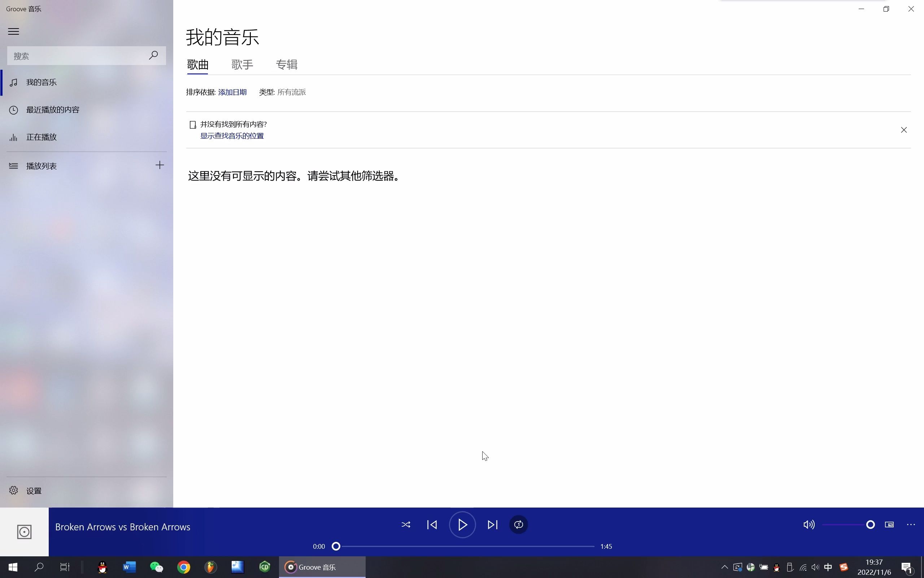This screenshot has height=578, width=924.
Task: Dismiss the 并没有找到所有内容 notice
Action: (904, 130)
